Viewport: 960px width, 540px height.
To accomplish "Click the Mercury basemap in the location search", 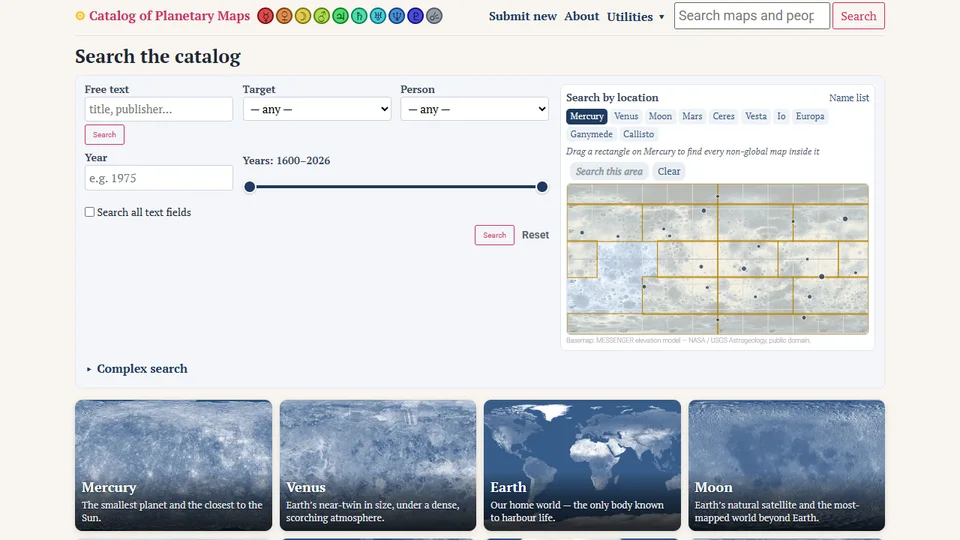I will (718, 259).
